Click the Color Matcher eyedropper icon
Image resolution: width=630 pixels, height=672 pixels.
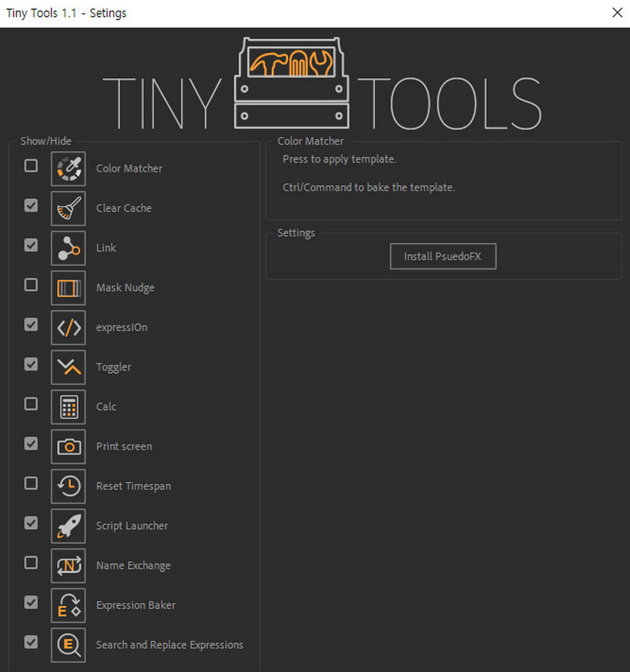[x=68, y=169]
